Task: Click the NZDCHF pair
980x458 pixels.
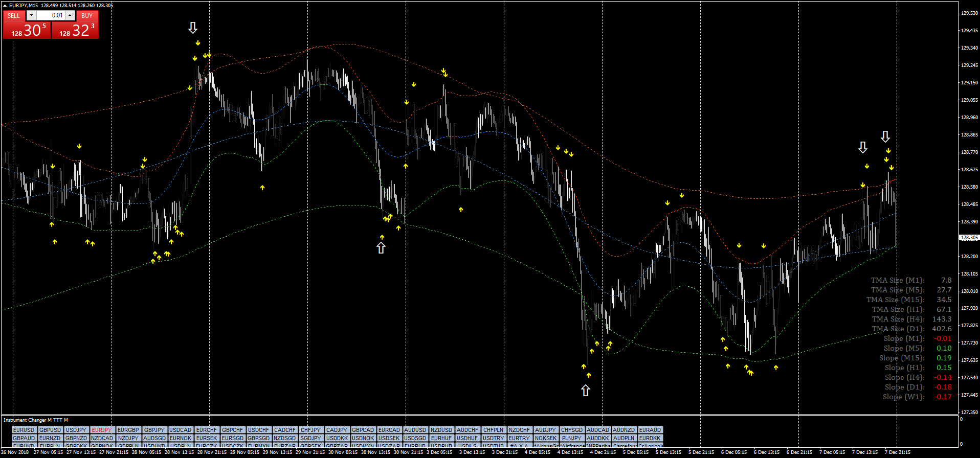Action: click(519, 430)
